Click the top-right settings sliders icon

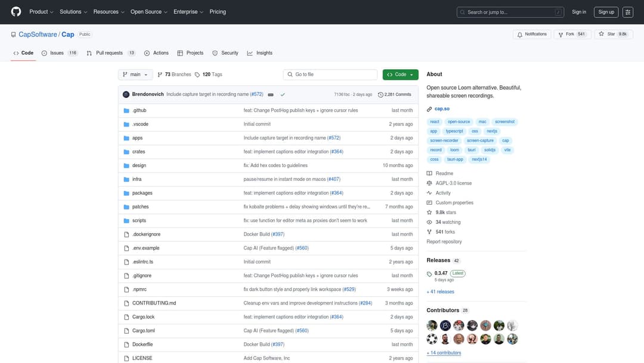click(x=627, y=12)
